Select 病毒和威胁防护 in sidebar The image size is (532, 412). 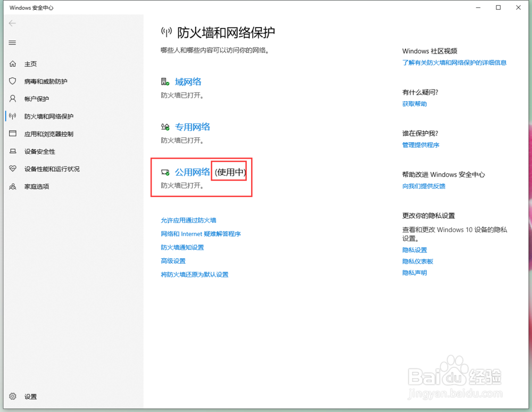(46, 81)
